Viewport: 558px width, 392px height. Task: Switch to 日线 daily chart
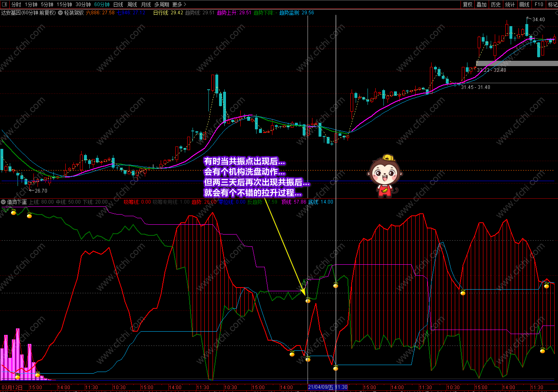(x=118, y=4)
